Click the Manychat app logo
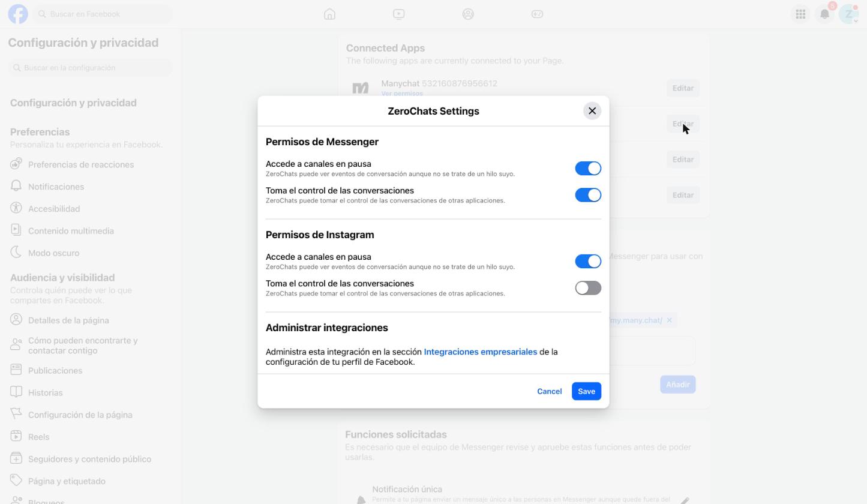Screen dimensions: 867x504 click(361, 88)
